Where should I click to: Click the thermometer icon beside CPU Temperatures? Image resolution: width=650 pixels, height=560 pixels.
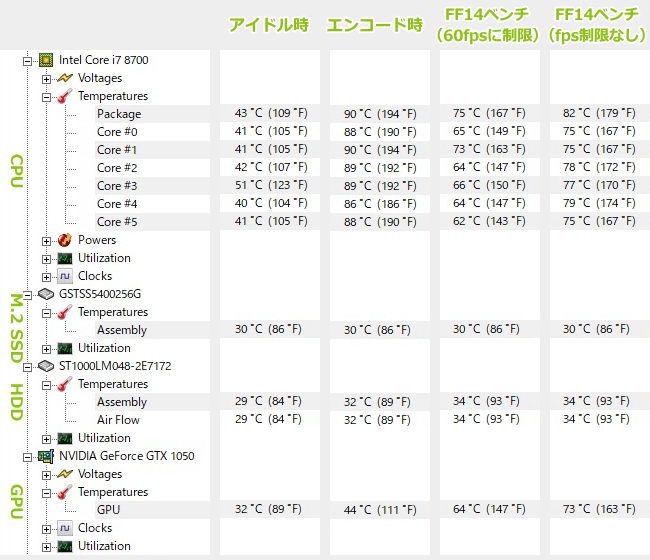click(65, 96)
